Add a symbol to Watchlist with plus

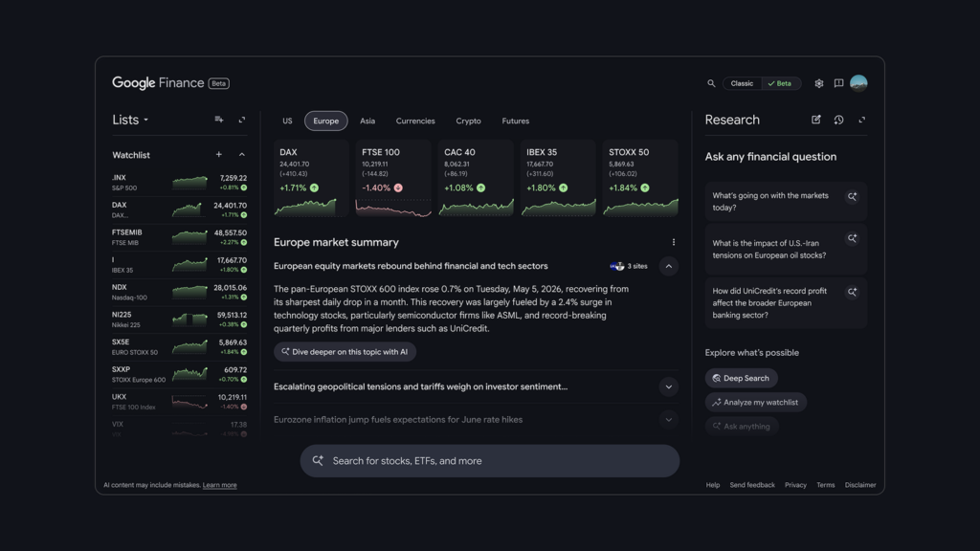(219, 154)
